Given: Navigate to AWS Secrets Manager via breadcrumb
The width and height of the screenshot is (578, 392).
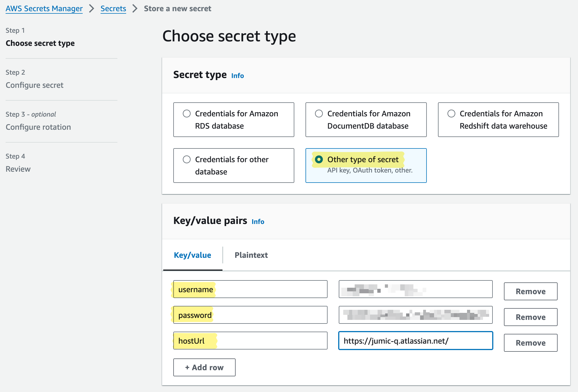Looking at the screenshot, I should tap(44, 8).
